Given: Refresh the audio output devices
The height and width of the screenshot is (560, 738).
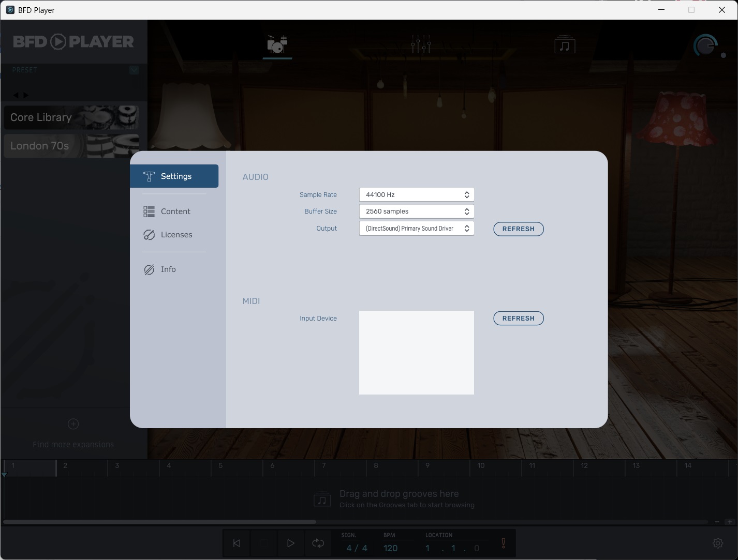Looking at the screenshot, I should point(518,229).
